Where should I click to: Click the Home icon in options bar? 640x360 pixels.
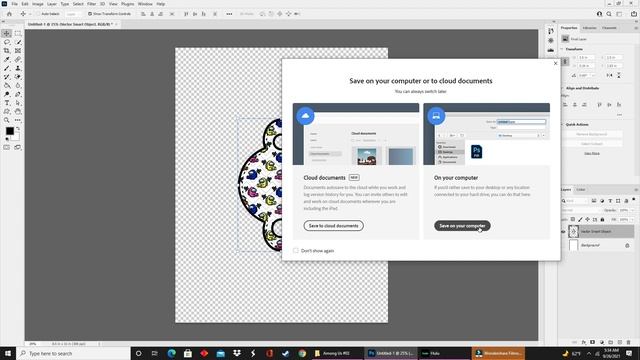click(9, 14)
